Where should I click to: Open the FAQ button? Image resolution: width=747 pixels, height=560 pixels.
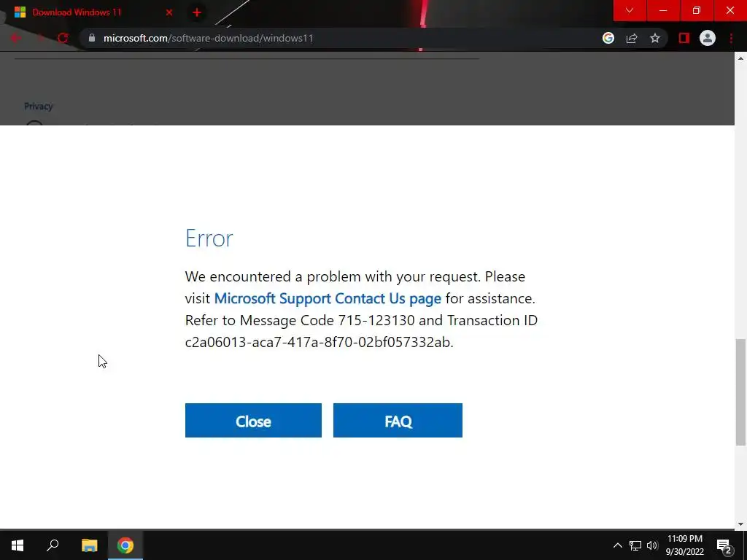pyautogui.click(x=398, y=420)
